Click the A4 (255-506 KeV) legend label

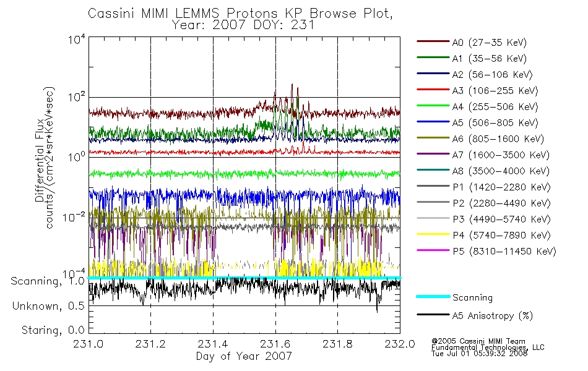point(495,107)
